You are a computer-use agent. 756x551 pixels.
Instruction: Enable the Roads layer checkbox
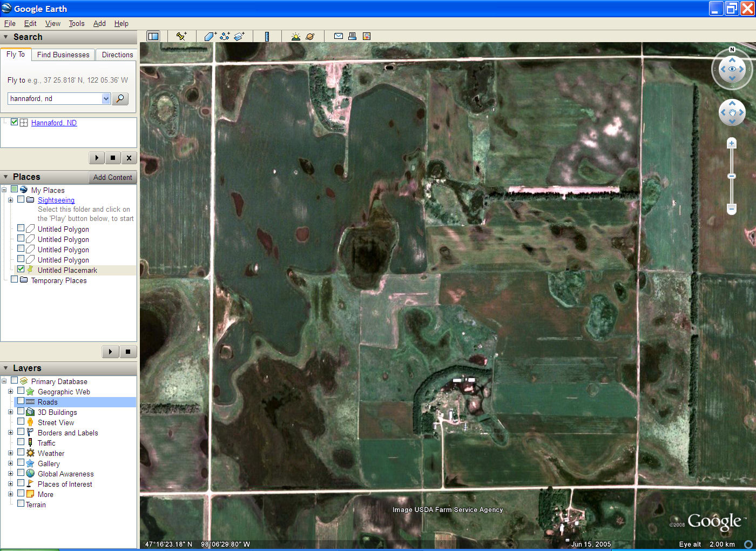point(21,401)
